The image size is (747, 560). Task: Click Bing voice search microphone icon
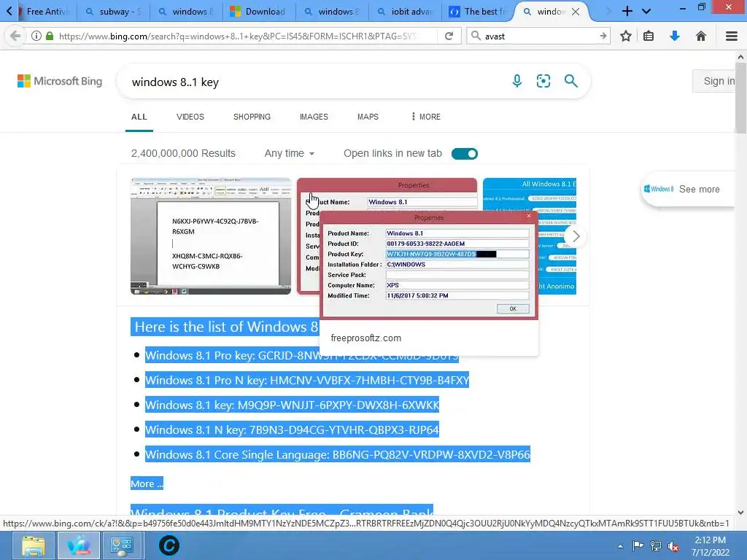517,81
